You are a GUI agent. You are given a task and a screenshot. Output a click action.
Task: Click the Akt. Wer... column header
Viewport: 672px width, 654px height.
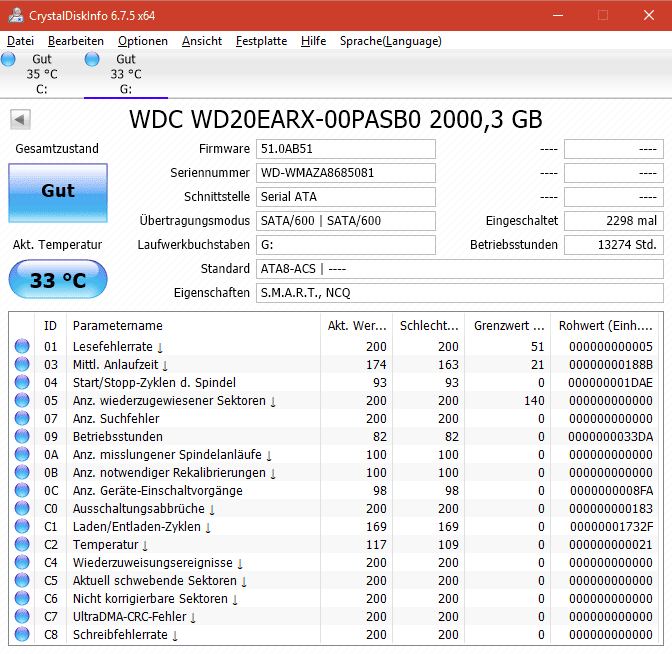(357, 326)
